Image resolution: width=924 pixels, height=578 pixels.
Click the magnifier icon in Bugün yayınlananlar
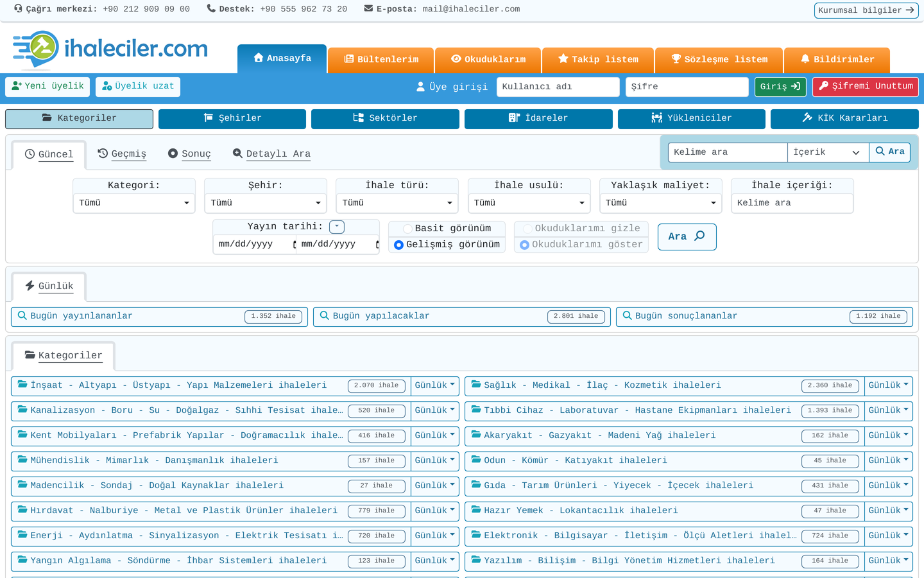[22, 316]
